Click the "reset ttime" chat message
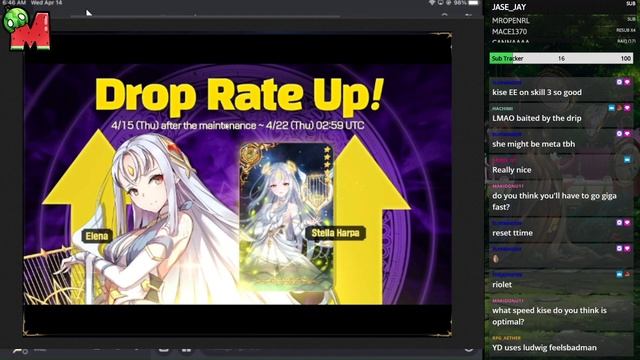The height and width of the screenshot is (360, 640). point(512,233)
